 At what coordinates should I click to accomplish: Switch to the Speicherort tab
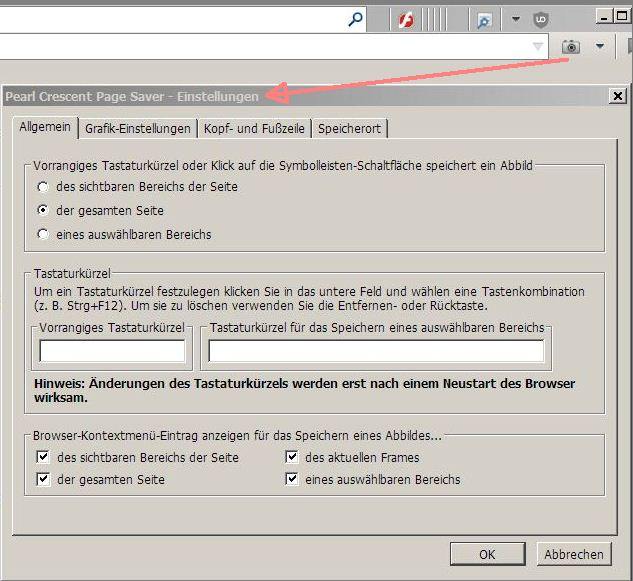pos(349,129)
